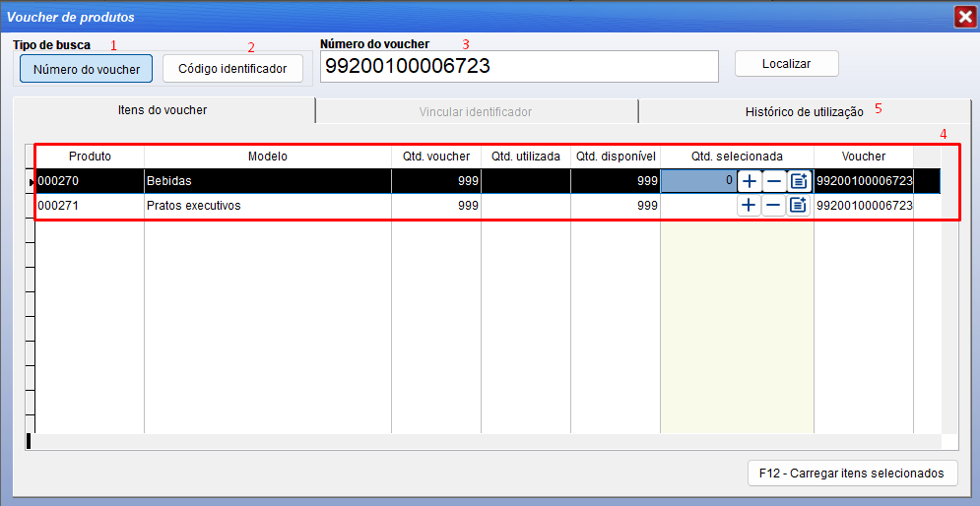Click minus icon in Bebidas row
980x506 pixels.
click(774, 181)
